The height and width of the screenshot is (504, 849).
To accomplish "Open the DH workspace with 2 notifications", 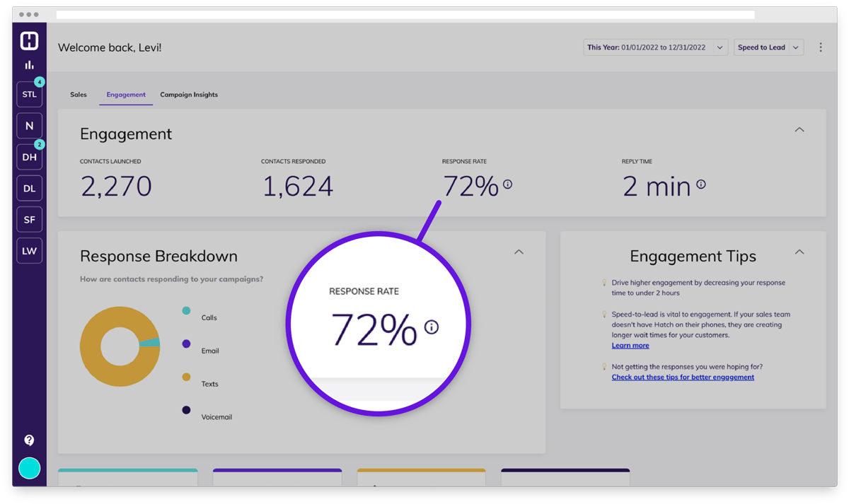I will 29,157.
